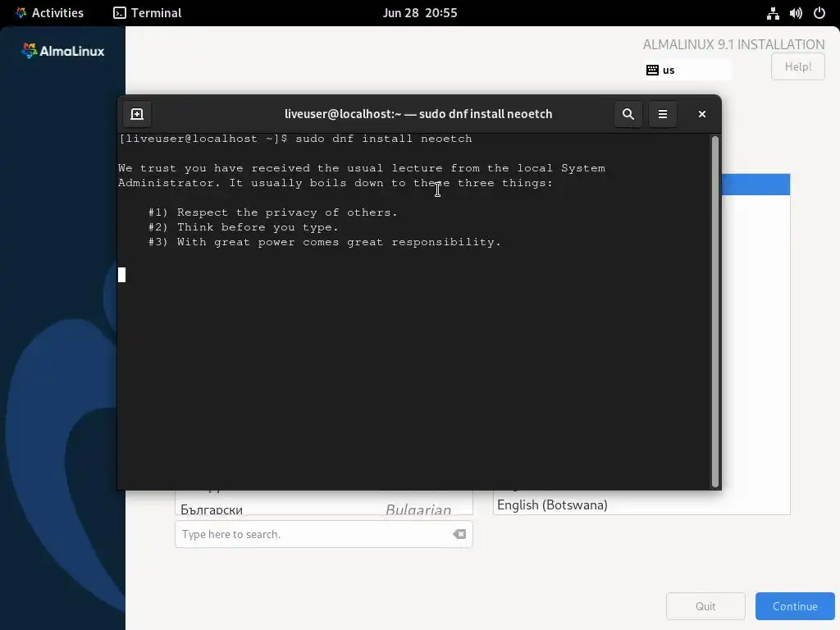Click the line #2) Think before you type.

pos(243,227)
